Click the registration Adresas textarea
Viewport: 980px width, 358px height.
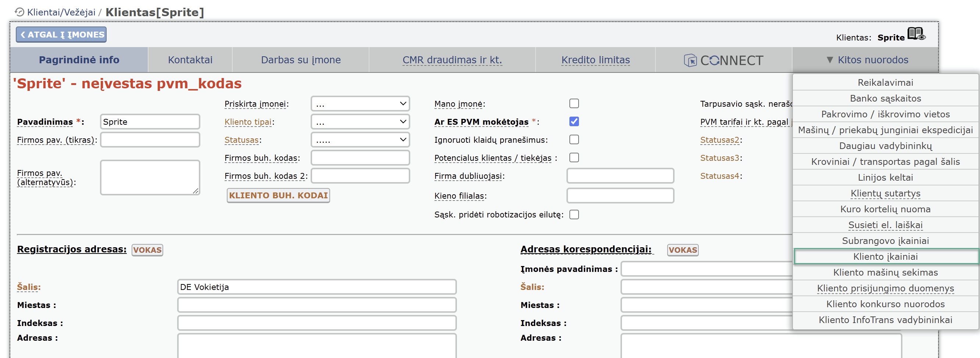pyautogui.click(x=316, y=346)
